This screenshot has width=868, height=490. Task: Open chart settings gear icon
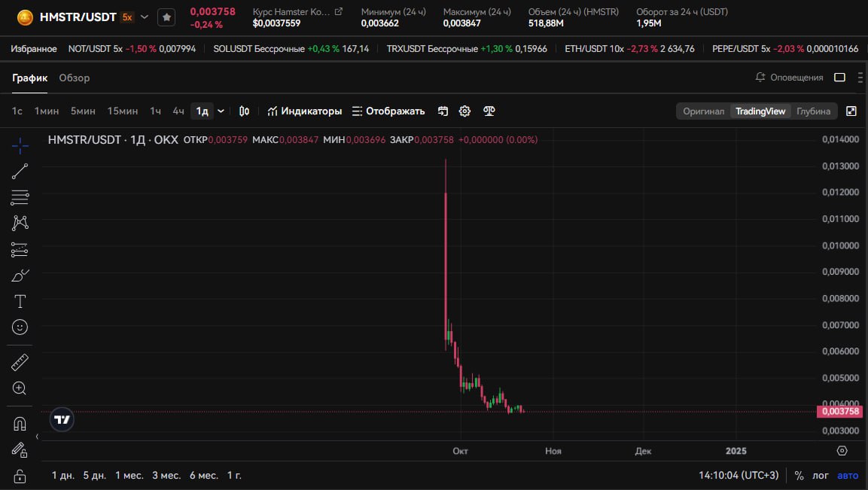tap(465, 111)
